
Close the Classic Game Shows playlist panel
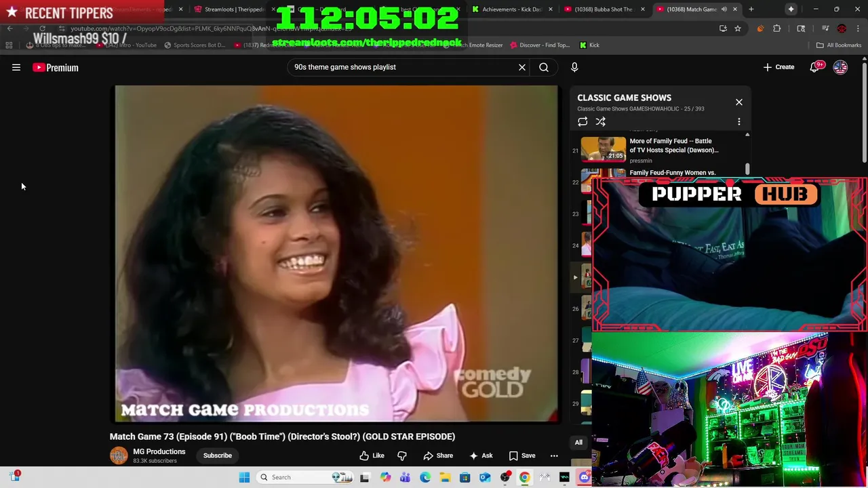pyautogui.click(x=739, y=102)
